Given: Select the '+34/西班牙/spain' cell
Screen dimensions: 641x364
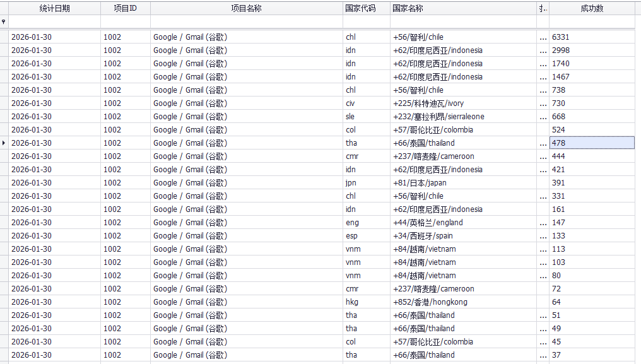Looking at the screenshot, I should 463,235.
